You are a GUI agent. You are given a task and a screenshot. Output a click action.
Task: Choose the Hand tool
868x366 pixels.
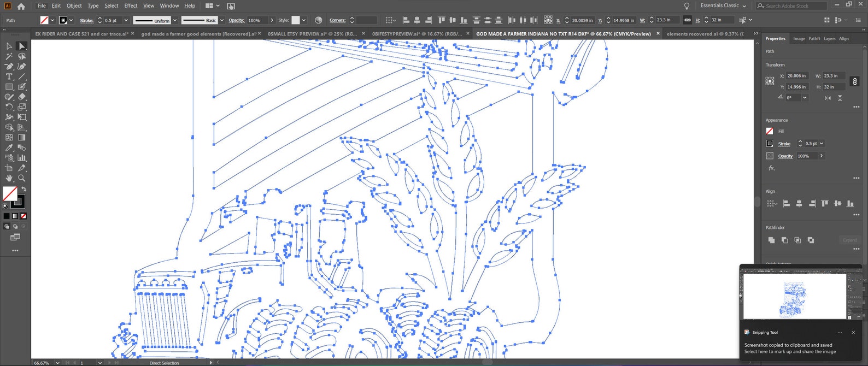pos(9,178)
